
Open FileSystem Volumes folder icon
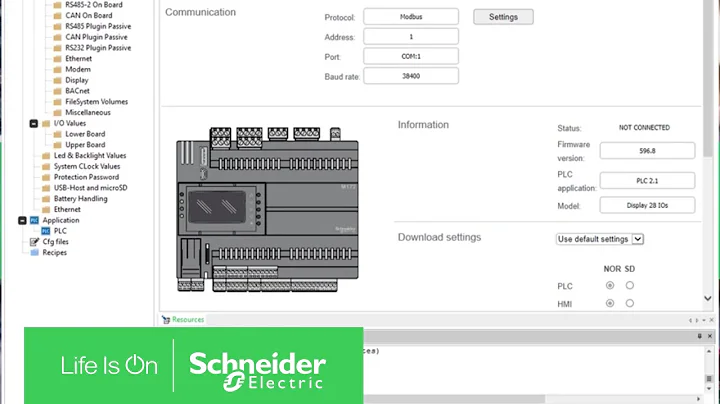tap(57, 102)
